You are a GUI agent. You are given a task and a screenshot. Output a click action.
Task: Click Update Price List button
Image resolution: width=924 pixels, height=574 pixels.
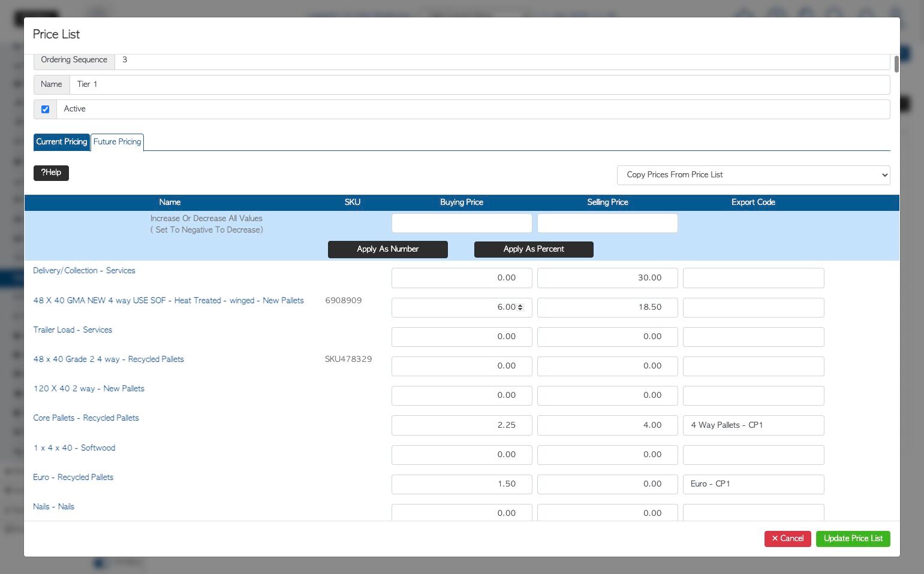click(x=853, y=539)
